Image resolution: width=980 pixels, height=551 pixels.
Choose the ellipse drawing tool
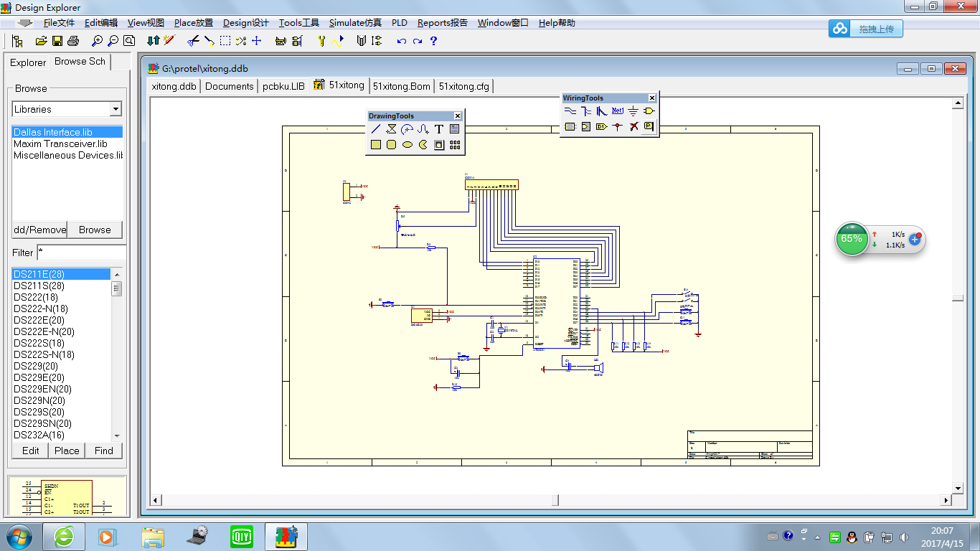pos(407,145)
